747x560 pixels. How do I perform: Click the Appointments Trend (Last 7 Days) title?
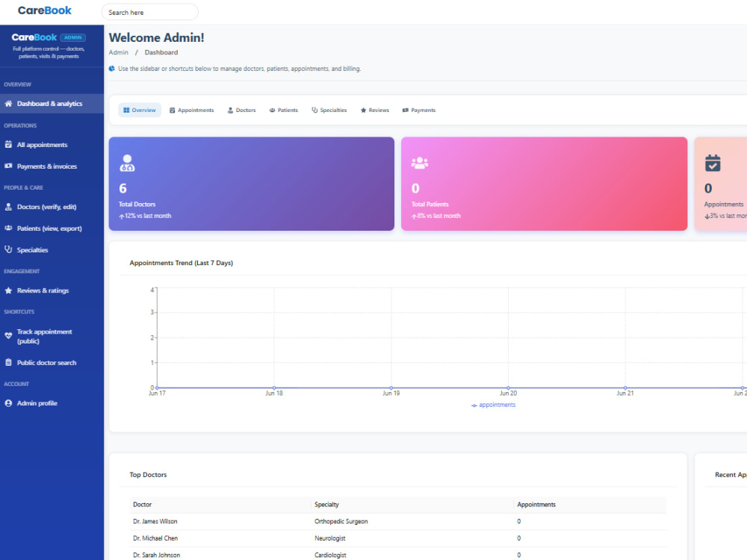(x=181, y=263)
